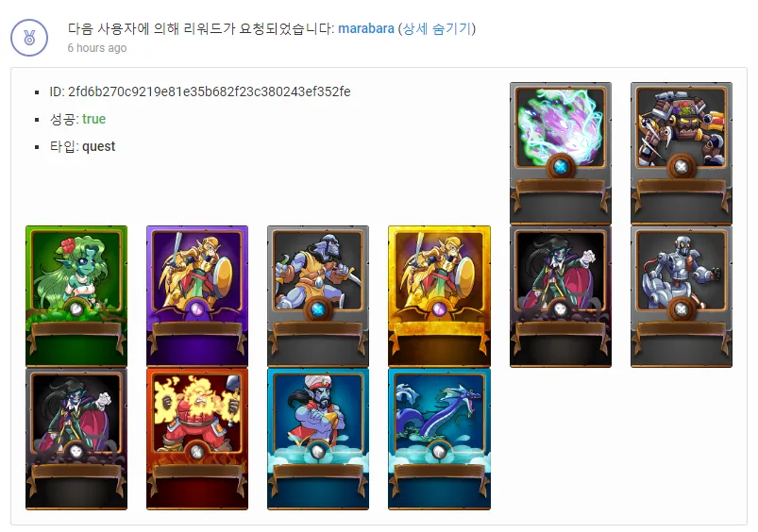Select the silver robot card
This screenshot has height=532, width=758.
click(682, 296)
